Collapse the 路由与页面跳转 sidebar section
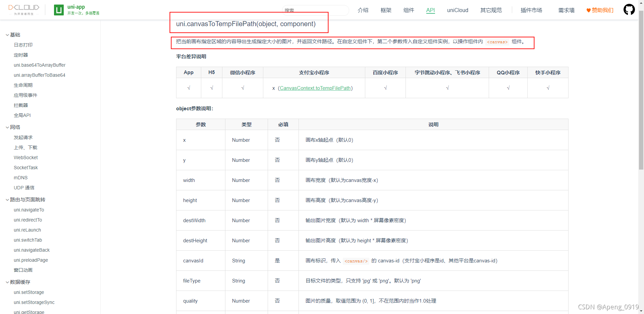Screen dimensions: 644x314 point(25,200)
